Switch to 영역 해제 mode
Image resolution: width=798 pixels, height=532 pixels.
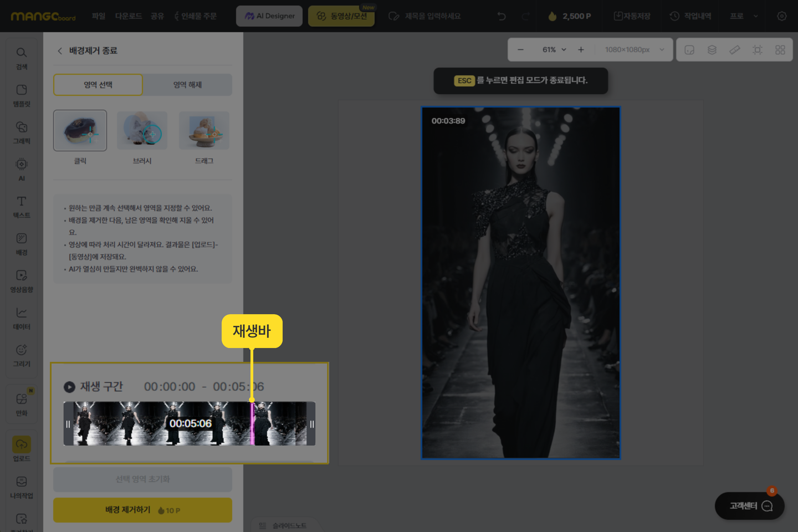coord(187,85)
